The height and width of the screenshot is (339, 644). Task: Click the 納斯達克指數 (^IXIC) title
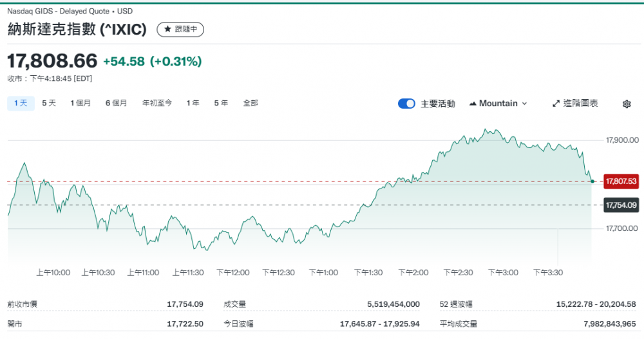point(77,30)
